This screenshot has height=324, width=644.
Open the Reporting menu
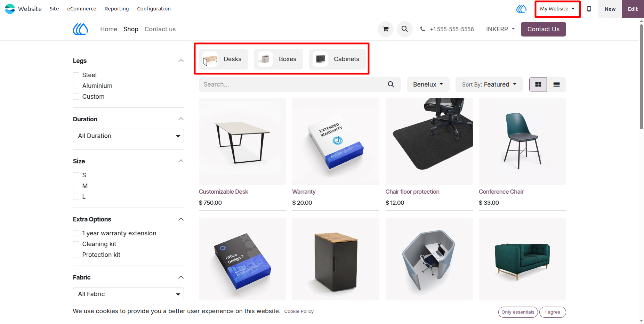(x=116, y=9)
